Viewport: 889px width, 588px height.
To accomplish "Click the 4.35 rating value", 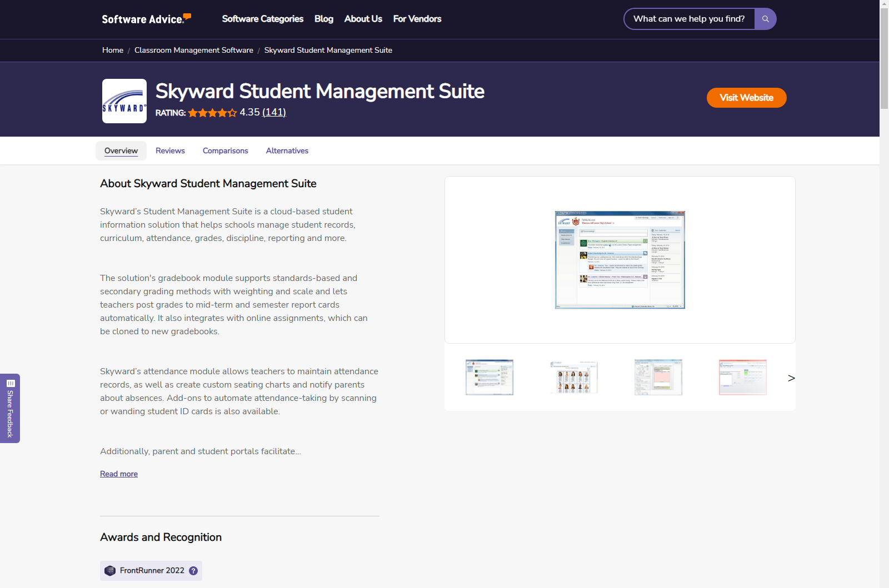I will click(249, 112).
